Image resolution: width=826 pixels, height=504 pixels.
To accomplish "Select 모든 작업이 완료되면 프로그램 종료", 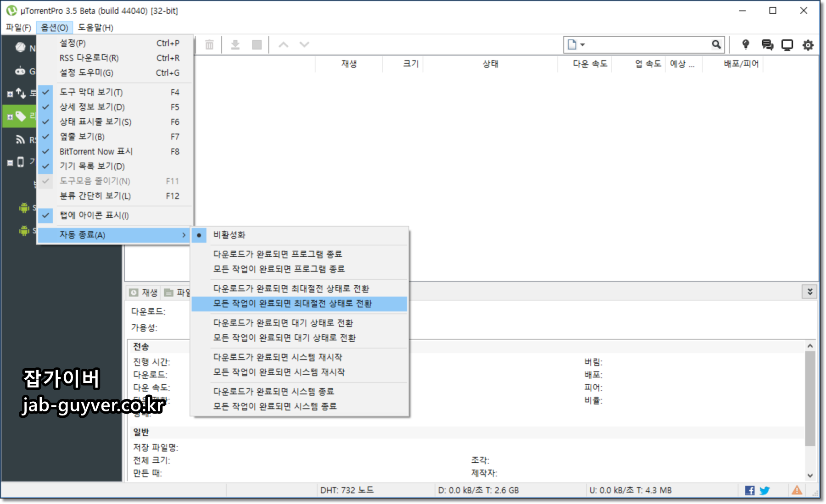I will point(299,269).
